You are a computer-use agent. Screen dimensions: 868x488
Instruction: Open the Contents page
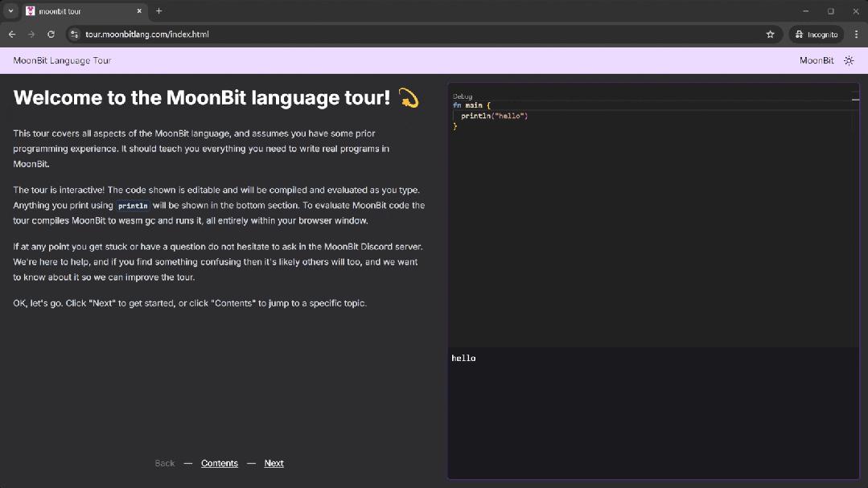click(x=219, y=463)
